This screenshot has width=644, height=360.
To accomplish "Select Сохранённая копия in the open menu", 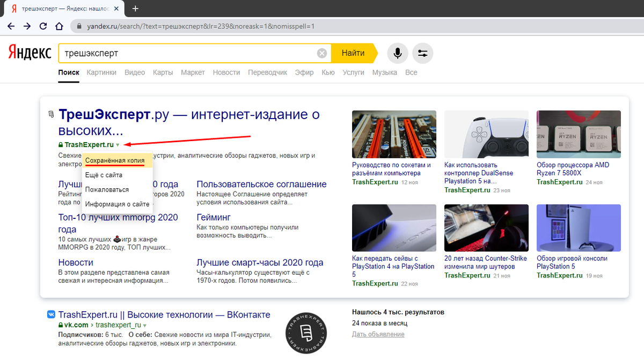I will click(x=115, y=160).
